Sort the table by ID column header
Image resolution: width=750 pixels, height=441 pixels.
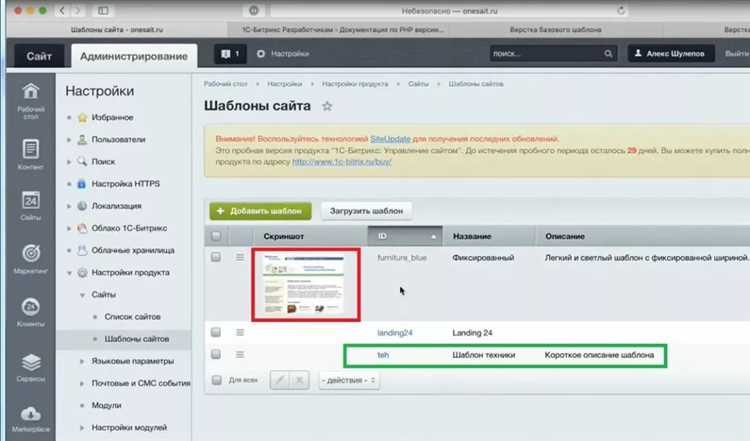point(405,236)
